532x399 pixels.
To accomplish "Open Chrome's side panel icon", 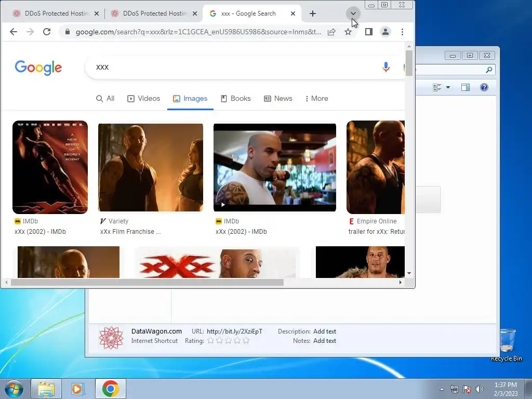I will [369, 32].
